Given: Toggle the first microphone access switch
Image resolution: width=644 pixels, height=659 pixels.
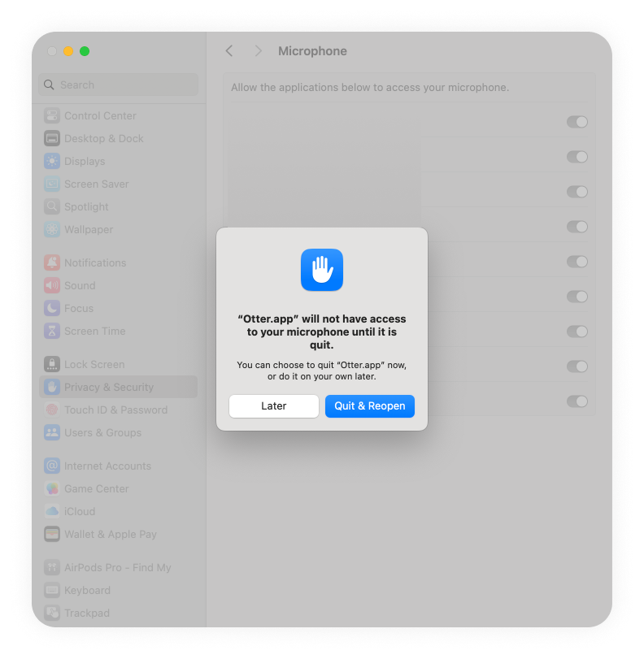Looking at the screenshot, I should pyautogui.click(x=577, y=122).
